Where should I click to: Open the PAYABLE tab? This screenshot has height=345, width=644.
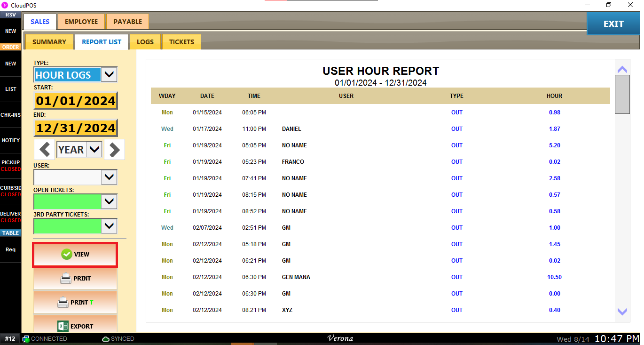[x=127, y=22]
